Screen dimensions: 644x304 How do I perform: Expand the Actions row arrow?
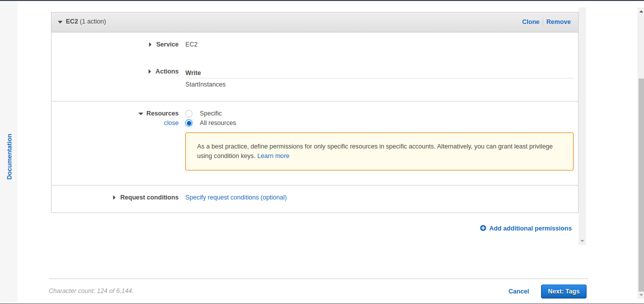pos(149,71)
